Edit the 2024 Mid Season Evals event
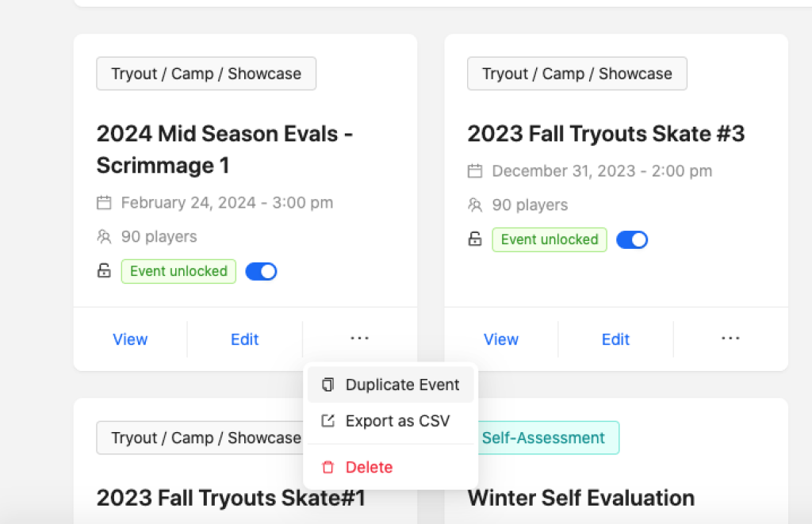812x524 pixels. (244, 339)
